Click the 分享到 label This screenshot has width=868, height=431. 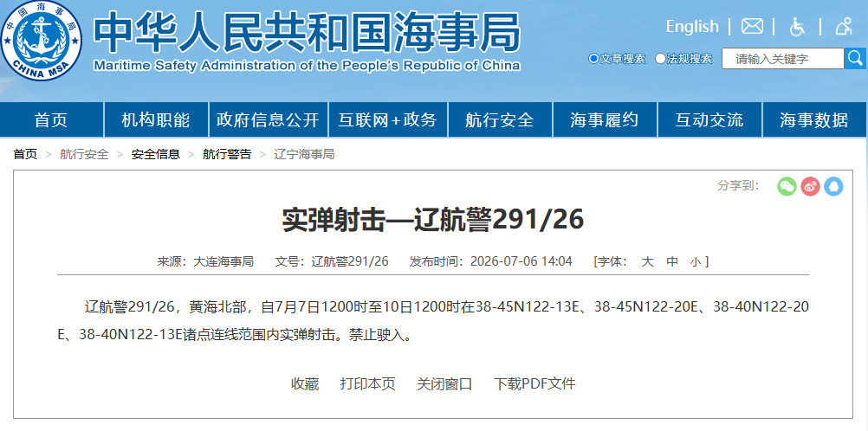tap(738, 186)
